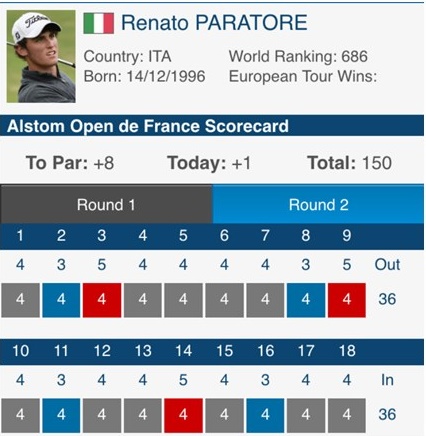Click the World Ranking: 686 text
Image resolution: width=426 pixels, height=436 pixels.
pos(298,56)
